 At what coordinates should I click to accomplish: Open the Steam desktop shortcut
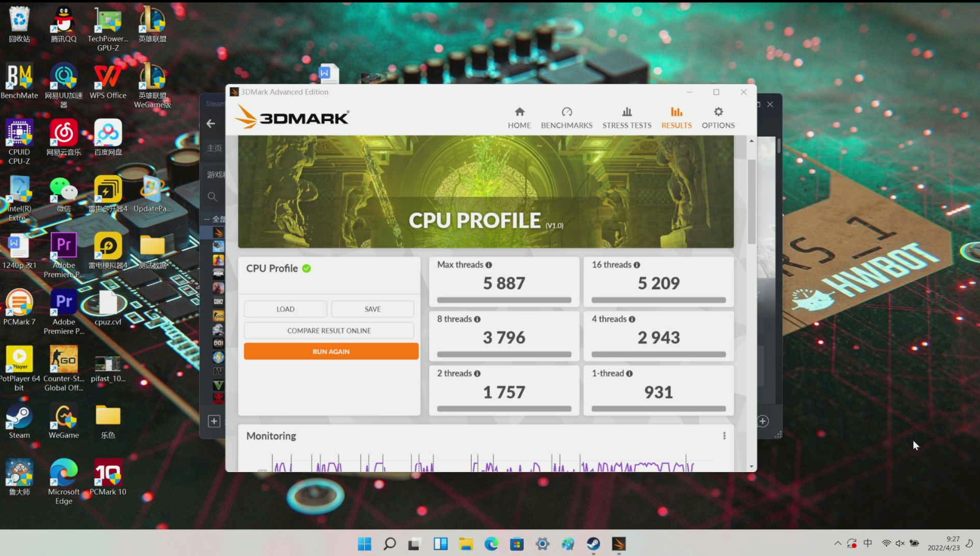pyautogui.click(x=19, y=421)
